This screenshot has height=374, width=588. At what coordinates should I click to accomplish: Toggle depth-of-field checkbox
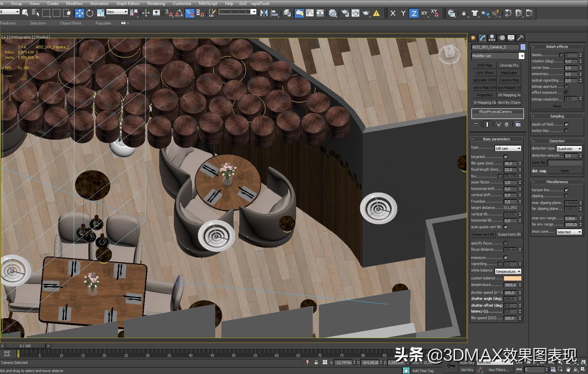(x=566, y=124)
